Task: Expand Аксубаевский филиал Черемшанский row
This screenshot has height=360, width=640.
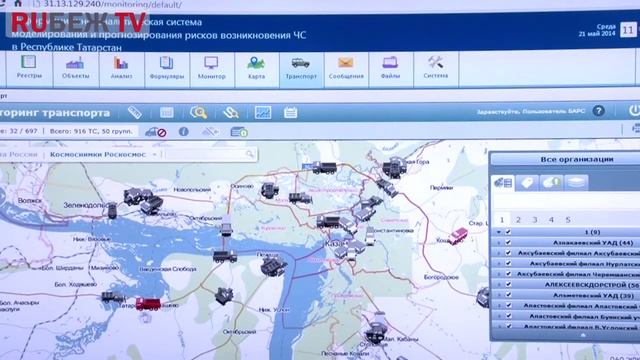Action: [x=499, y=274]
